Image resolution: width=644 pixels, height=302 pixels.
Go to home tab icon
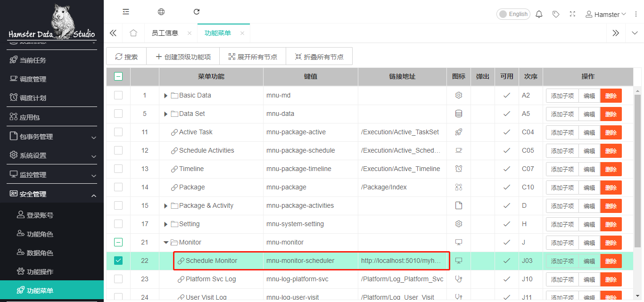tap(133, 33)
